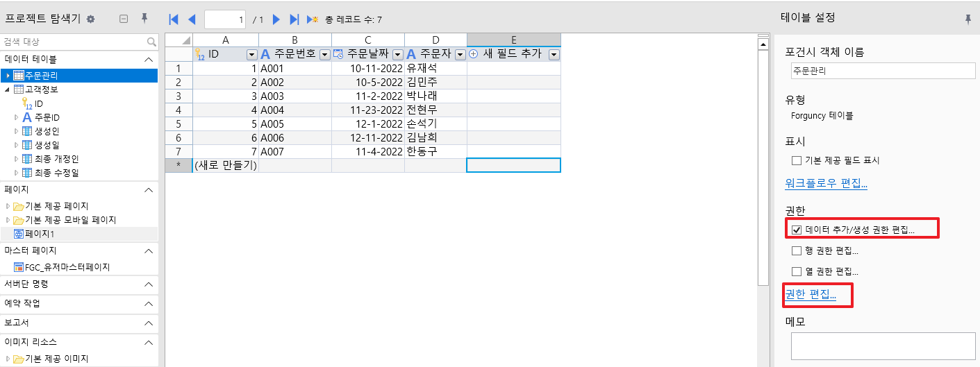Open the project explorer settings gear
Screen dimensions: 980x367
90,19
